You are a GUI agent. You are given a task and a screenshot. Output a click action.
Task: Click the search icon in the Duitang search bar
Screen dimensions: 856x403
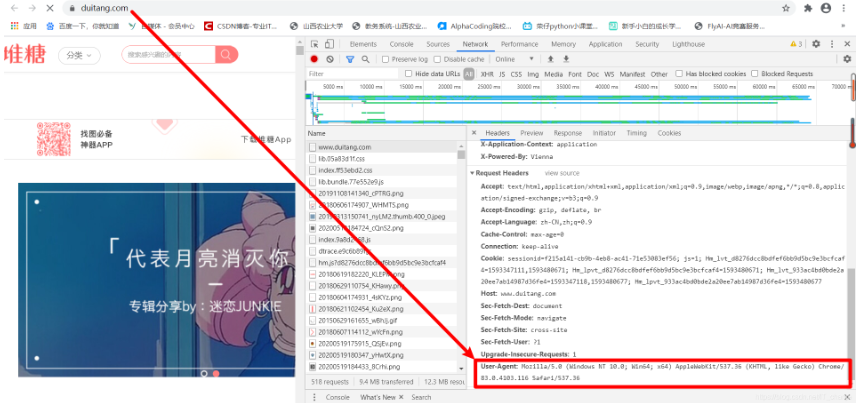(x=226, y=55)
